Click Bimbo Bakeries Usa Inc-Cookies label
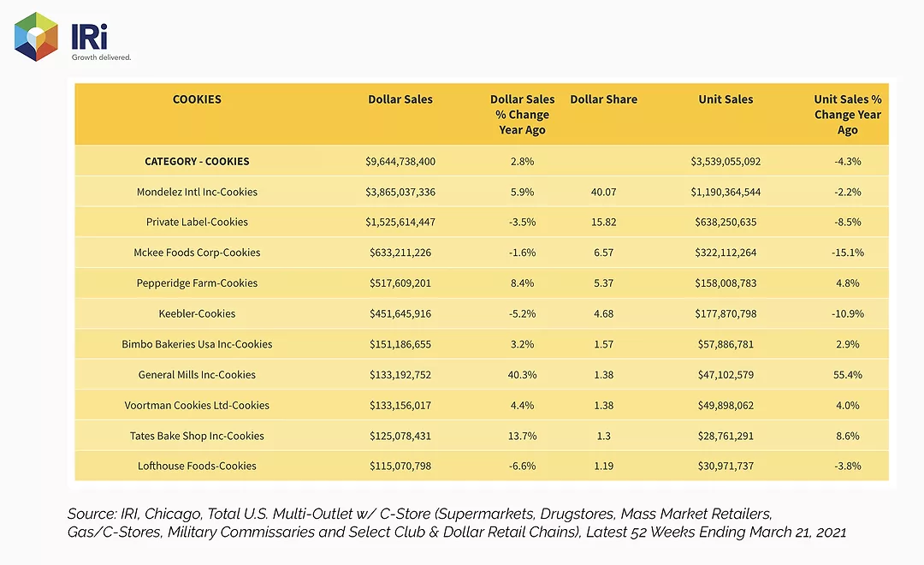Viewport: 924px width, 565px height. tap(197, 344)
